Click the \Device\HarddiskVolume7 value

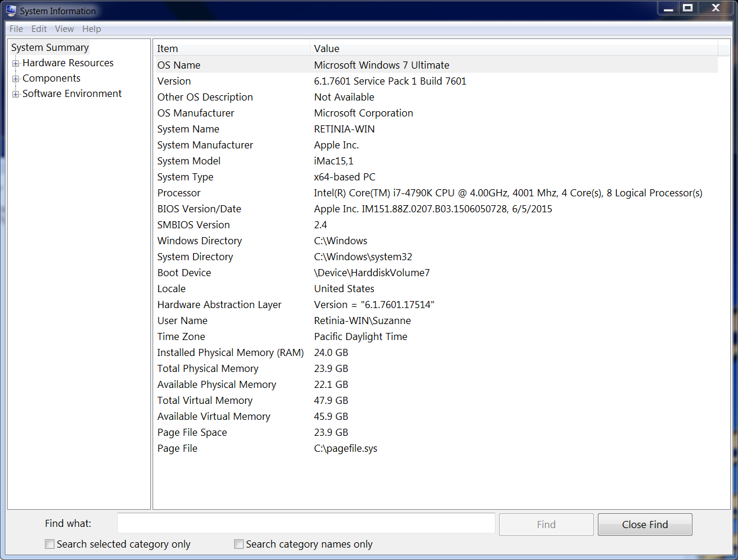point(372,273)
